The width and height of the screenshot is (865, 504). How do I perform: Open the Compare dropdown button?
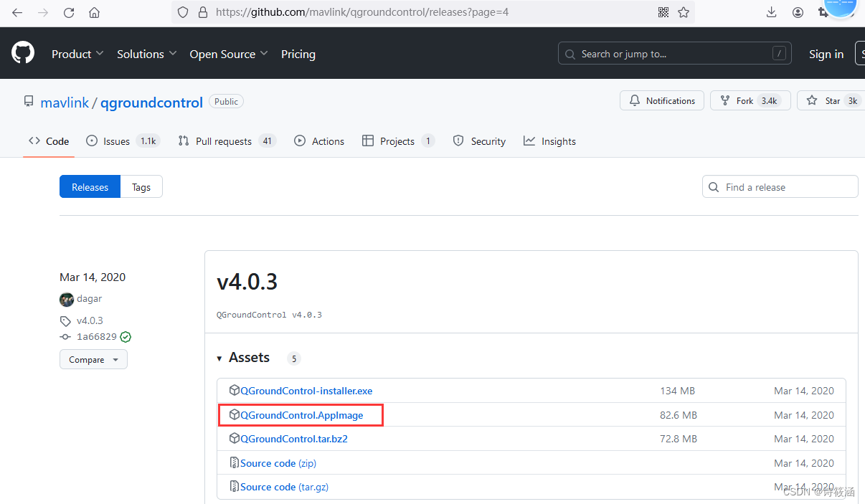(93, 360)
